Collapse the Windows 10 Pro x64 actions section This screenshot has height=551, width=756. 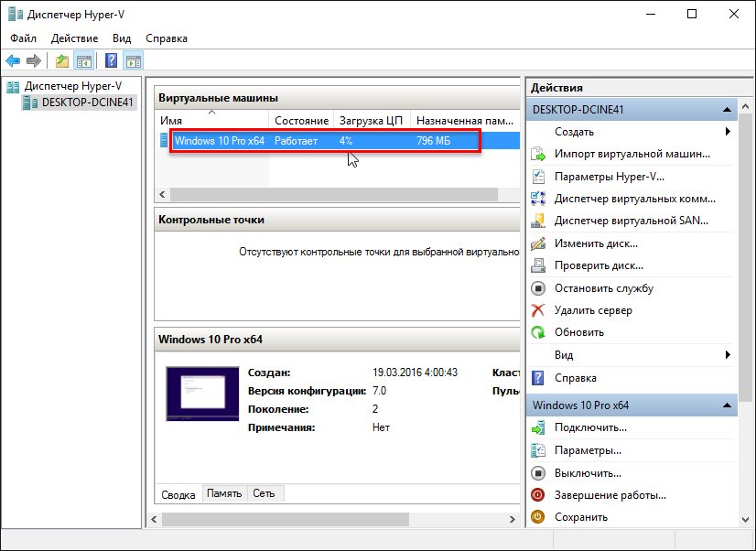(x=727, y=405)
